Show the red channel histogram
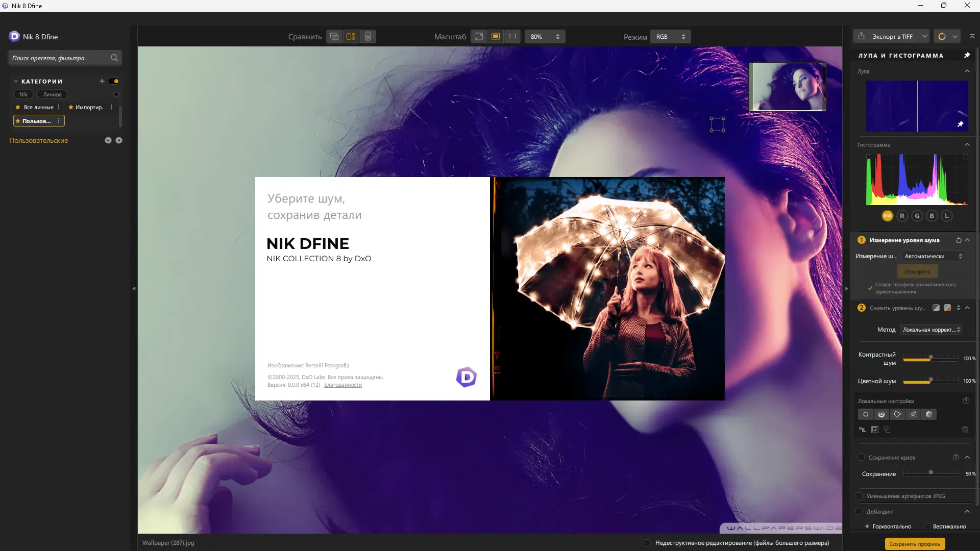Viewport: 980px width, 551px height. coord(902,216)
